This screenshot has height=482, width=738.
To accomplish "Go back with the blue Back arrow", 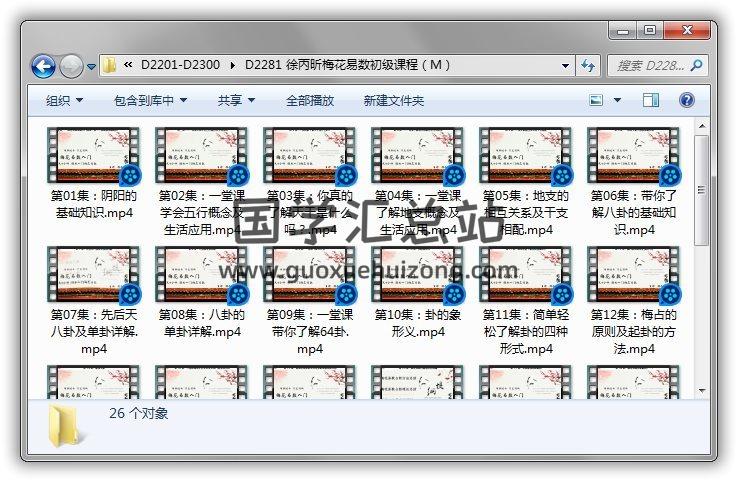I will tap(43, 66).
